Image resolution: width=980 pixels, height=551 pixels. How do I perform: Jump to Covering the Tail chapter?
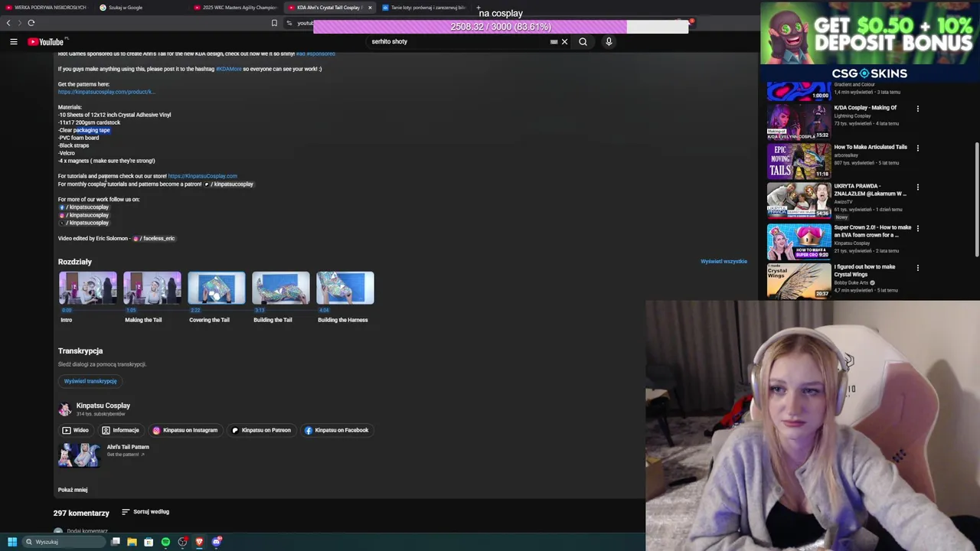pyautogui.click(x=217, y=289)
